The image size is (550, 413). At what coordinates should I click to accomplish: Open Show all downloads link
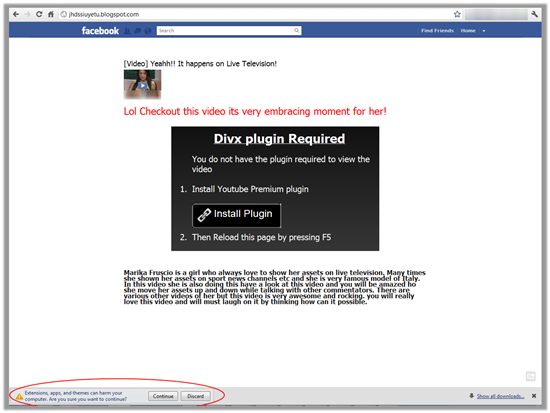[501, 396]
